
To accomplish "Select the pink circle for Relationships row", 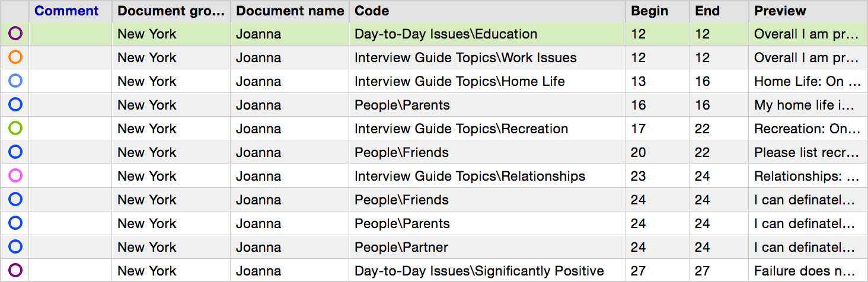I will click(x=15, y=176).
